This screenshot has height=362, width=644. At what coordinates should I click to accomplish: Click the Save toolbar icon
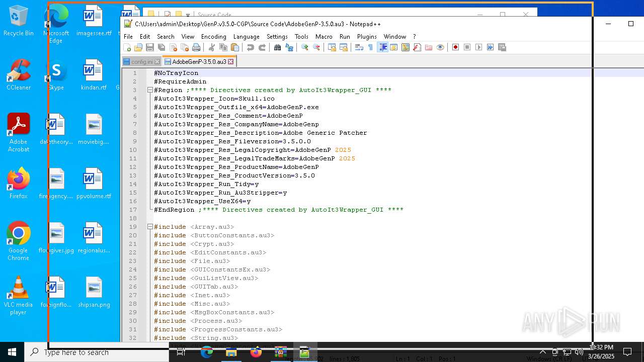tap(150, 47)
